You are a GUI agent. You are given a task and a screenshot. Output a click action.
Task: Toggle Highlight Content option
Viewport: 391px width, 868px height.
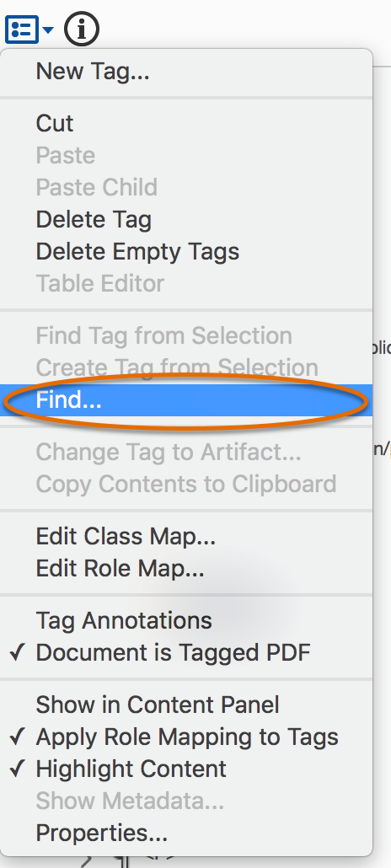[x=186, y=769]
